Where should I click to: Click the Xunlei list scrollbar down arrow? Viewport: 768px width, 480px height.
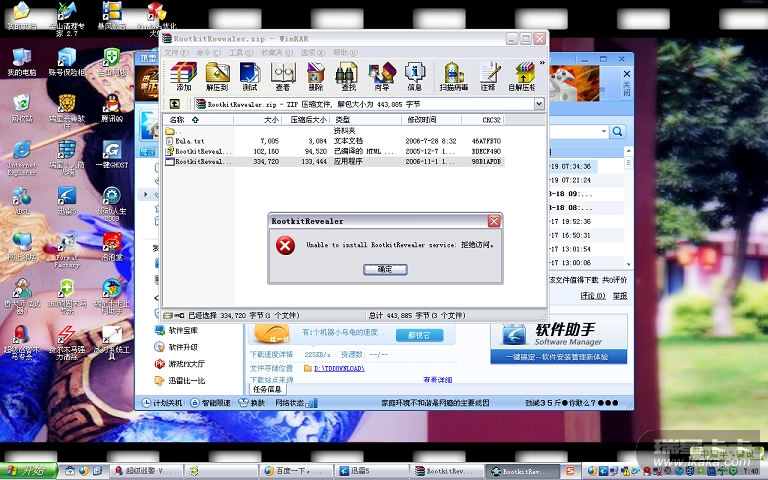628,264
